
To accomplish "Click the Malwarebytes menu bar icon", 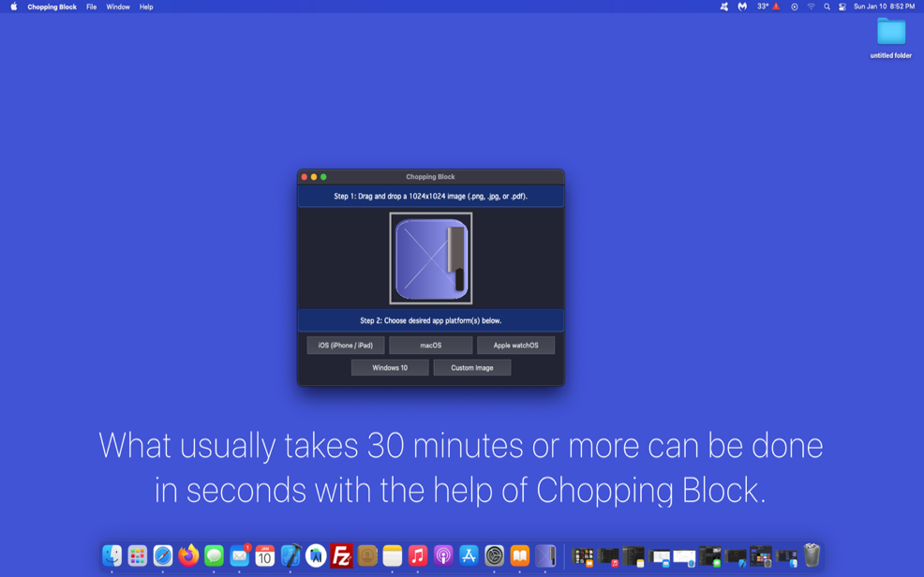I will click(742, 7).
